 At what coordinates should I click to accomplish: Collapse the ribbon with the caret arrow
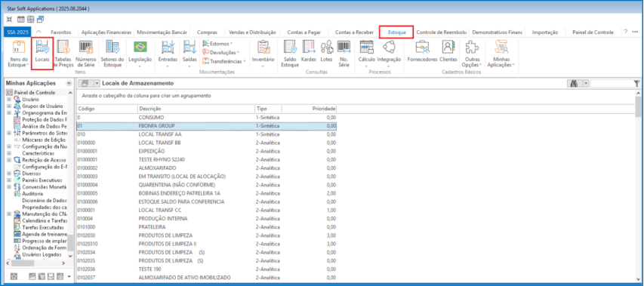(39, 32)
